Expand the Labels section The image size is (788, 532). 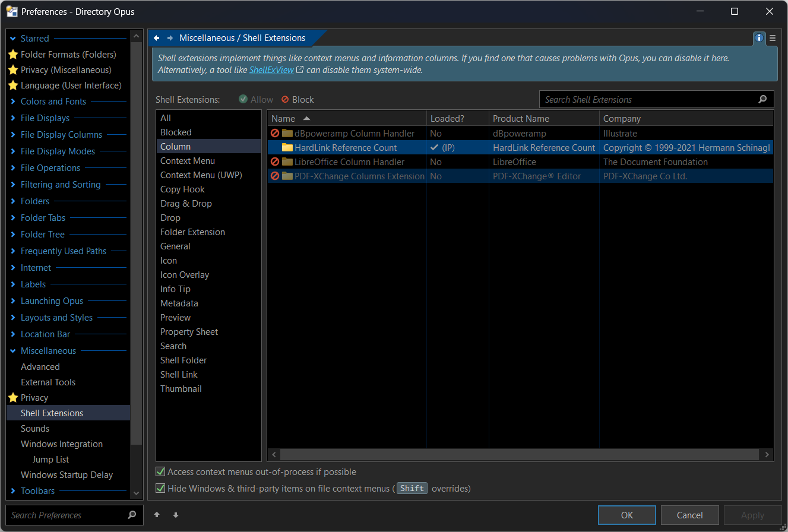click(13, 284)
